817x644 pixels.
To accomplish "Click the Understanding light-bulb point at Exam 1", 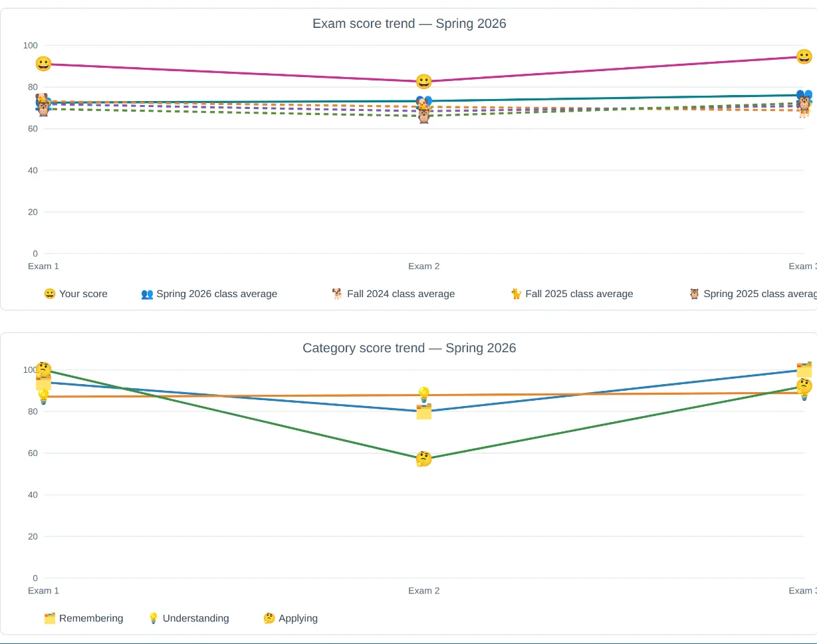I will pyautogui.click(x=43, y=397).
